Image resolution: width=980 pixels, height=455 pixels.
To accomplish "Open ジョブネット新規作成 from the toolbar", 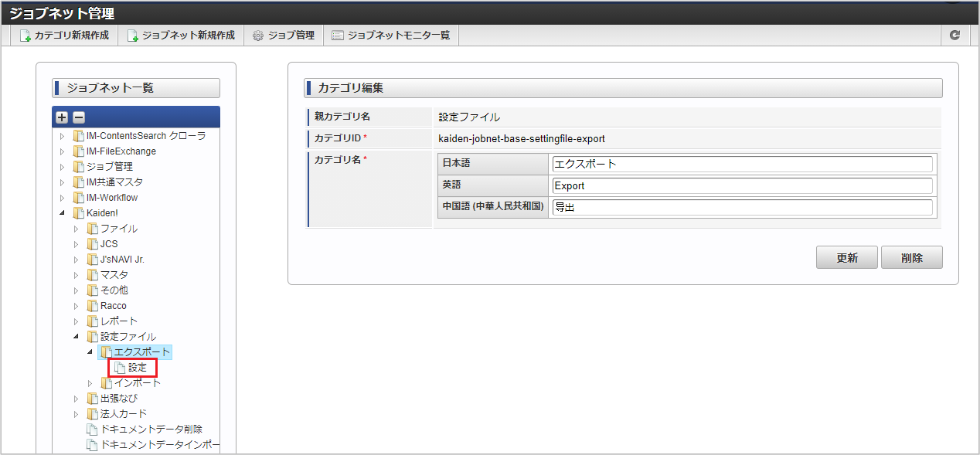I will pyautogui.click(x=181, y=36).
